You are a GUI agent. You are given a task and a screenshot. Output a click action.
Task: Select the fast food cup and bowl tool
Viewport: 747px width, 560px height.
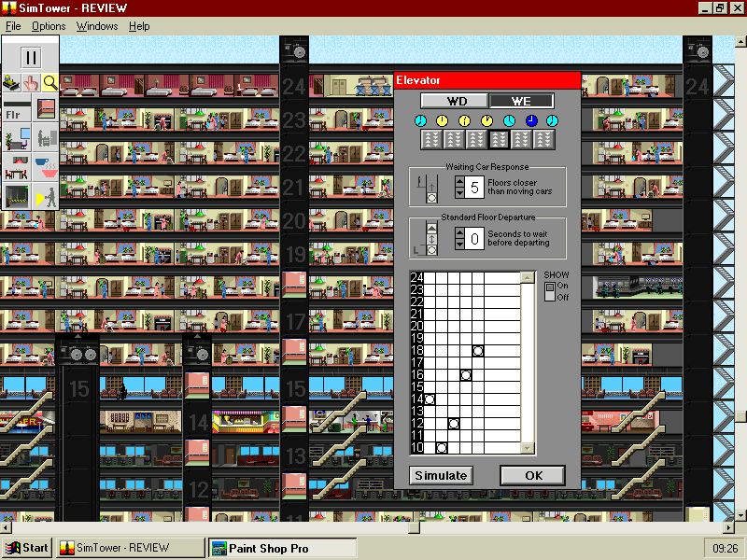(x=46, y=168)
